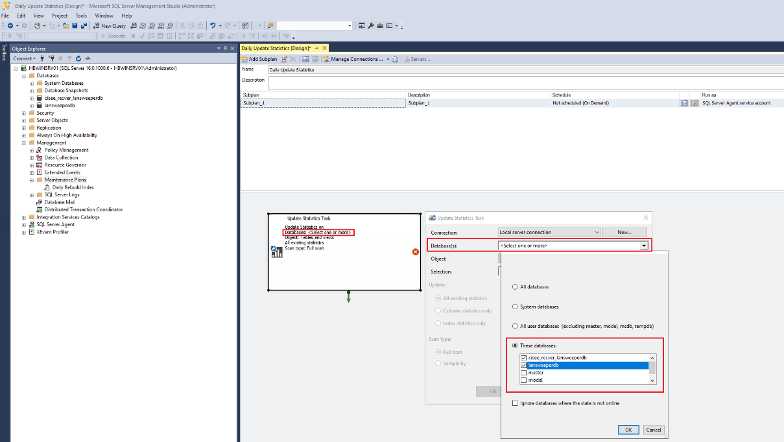Screen dimensions: 784x442
Task: Click the New Query toolbar button
Action: pyautogui.click(x=110, y=26)
